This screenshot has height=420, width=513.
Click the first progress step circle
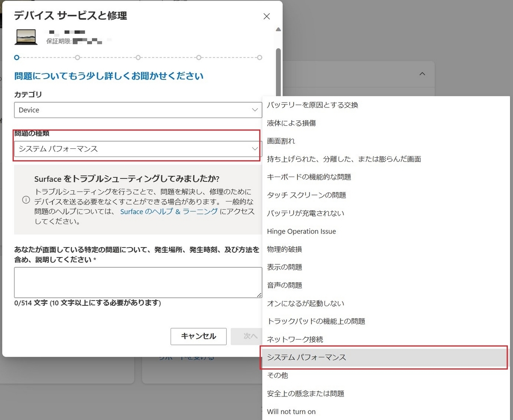click(x=17, y=57)
